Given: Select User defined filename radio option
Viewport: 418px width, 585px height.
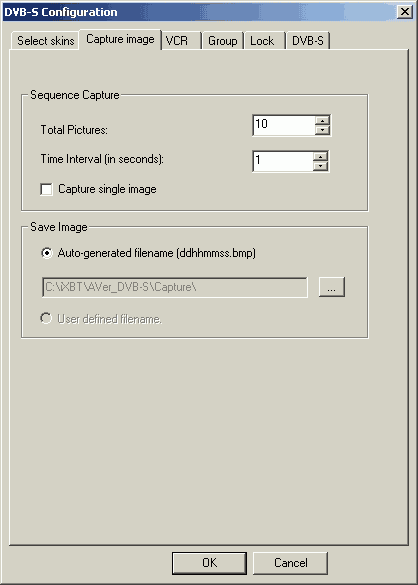Looking at the screenshot, I should click(46, 319).
